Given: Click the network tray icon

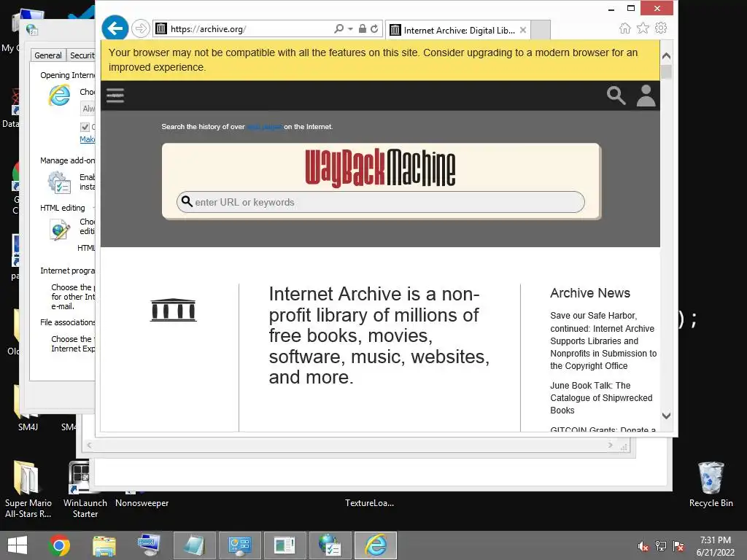Looking at the screenshot, I should [x=661, y=545].
